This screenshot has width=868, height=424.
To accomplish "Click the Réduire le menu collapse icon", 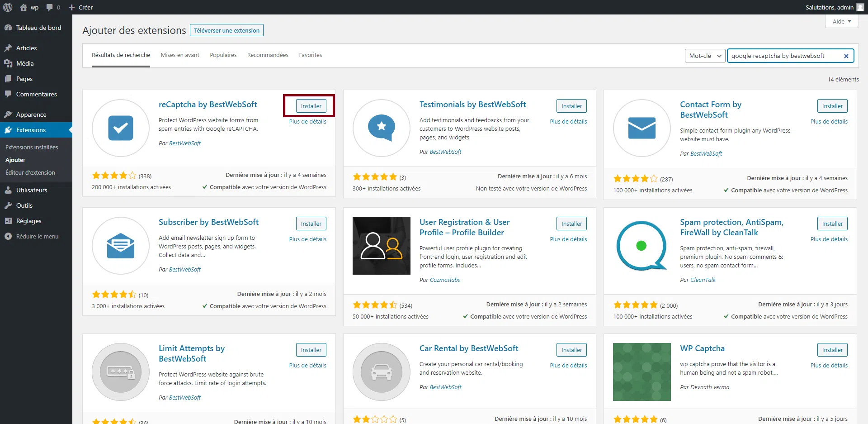I will 8,236.
